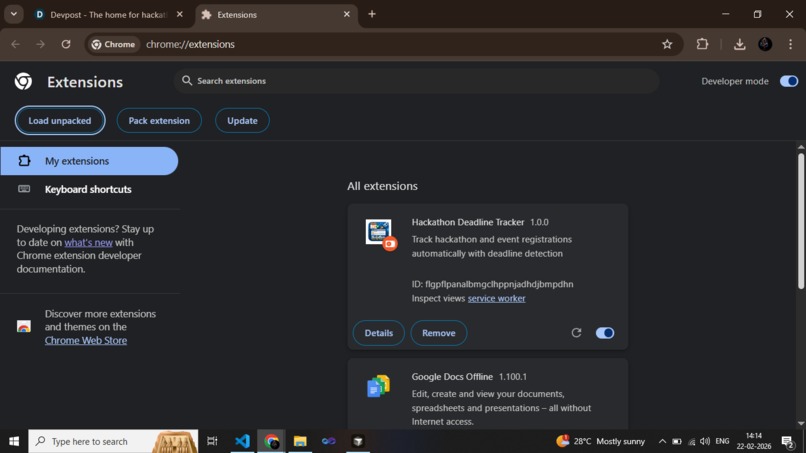Image resolution: width=806 pixels, height=453 pixels.
Task: Click the ENG language indicator
Action: click(722, 441)
